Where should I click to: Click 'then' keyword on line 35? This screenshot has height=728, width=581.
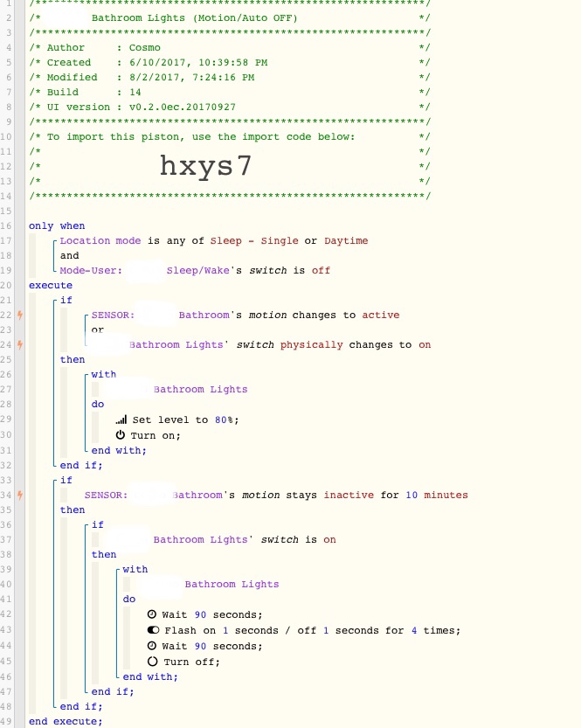[73, 510]
